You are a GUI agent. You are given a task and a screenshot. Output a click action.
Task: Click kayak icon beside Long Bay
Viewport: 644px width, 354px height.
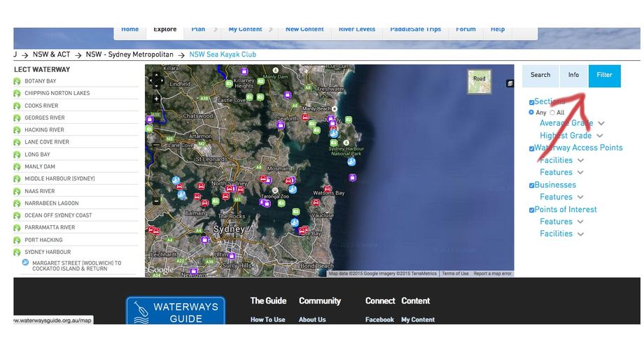pyautogui.click(x=17, y=155)
